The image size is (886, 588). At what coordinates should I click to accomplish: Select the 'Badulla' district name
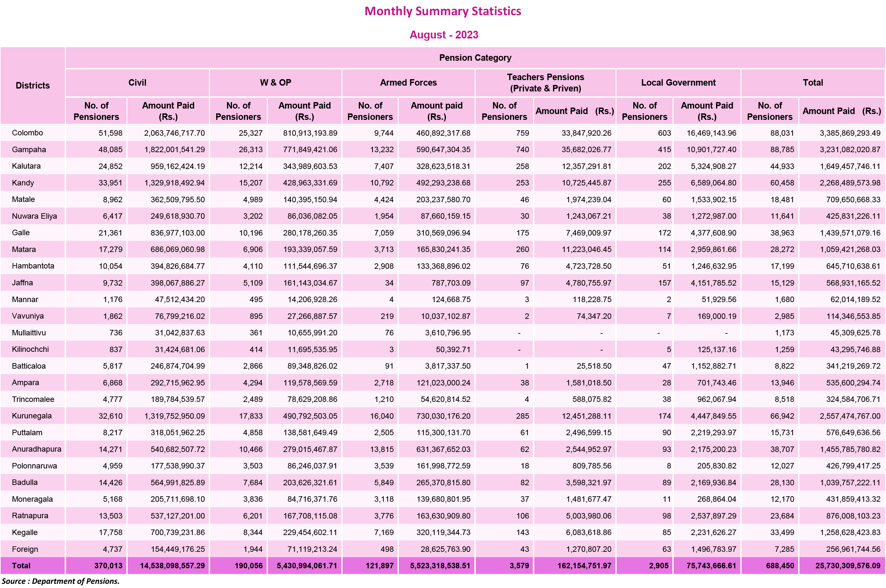coord(25,482)
